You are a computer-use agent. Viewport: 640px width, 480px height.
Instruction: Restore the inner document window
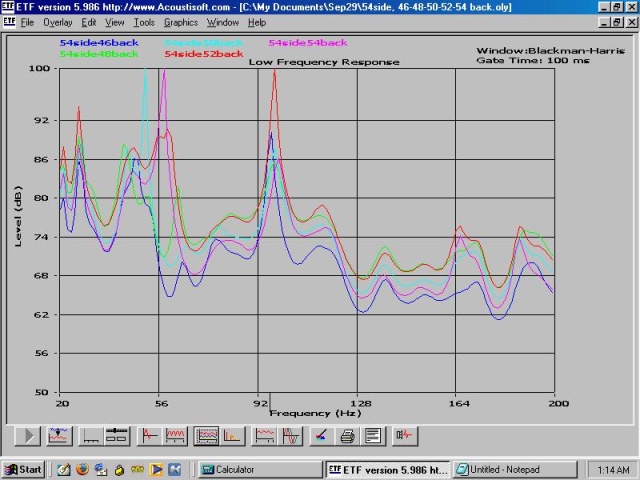pyautogui.click(x=617, y=22)
